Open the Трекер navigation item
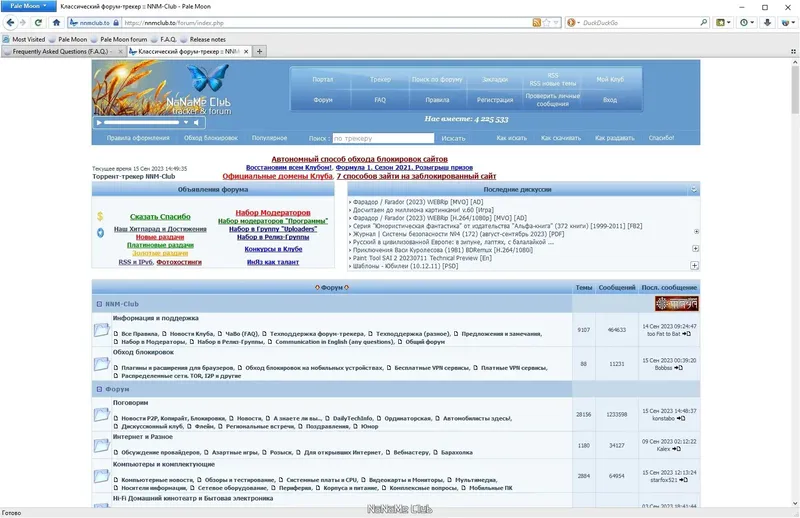This screenshot has width=800, height=518. click(380, 80)
